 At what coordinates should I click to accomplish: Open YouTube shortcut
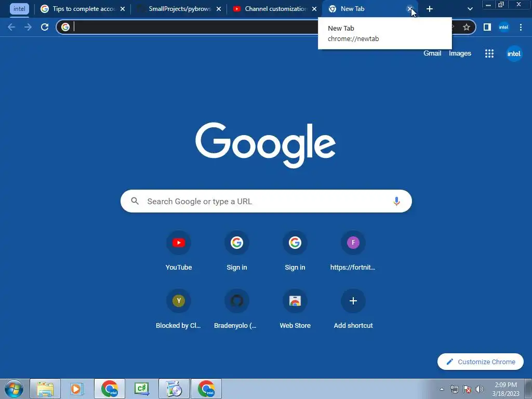point(179,250)
